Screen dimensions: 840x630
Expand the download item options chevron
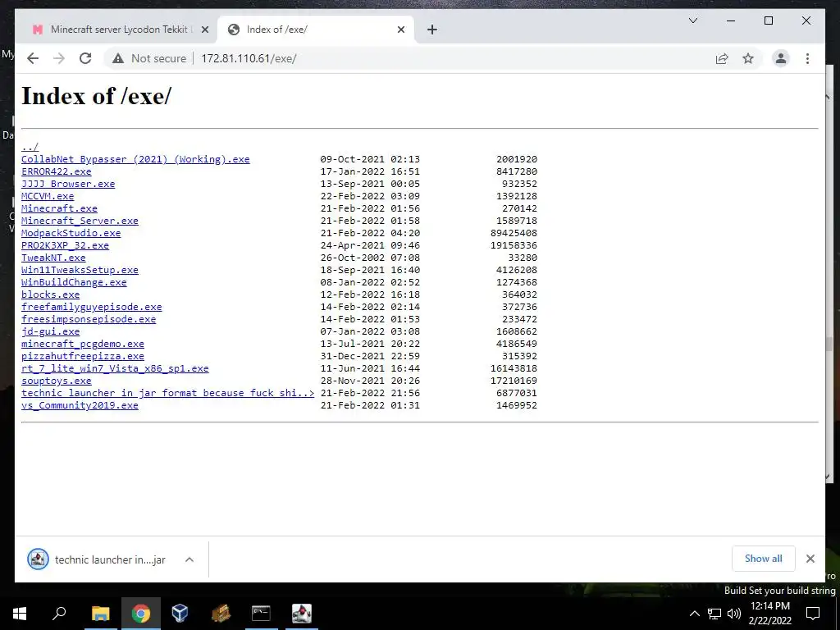coord(189,559)
